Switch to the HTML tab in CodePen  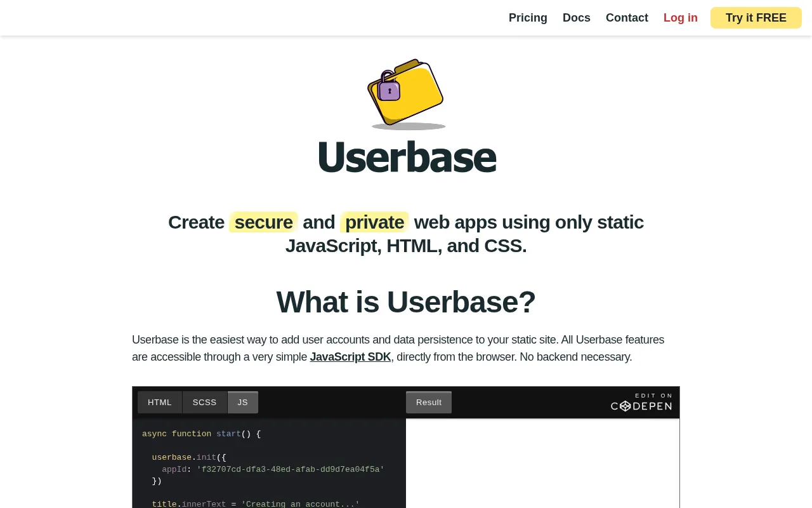(x=160, y=403)
